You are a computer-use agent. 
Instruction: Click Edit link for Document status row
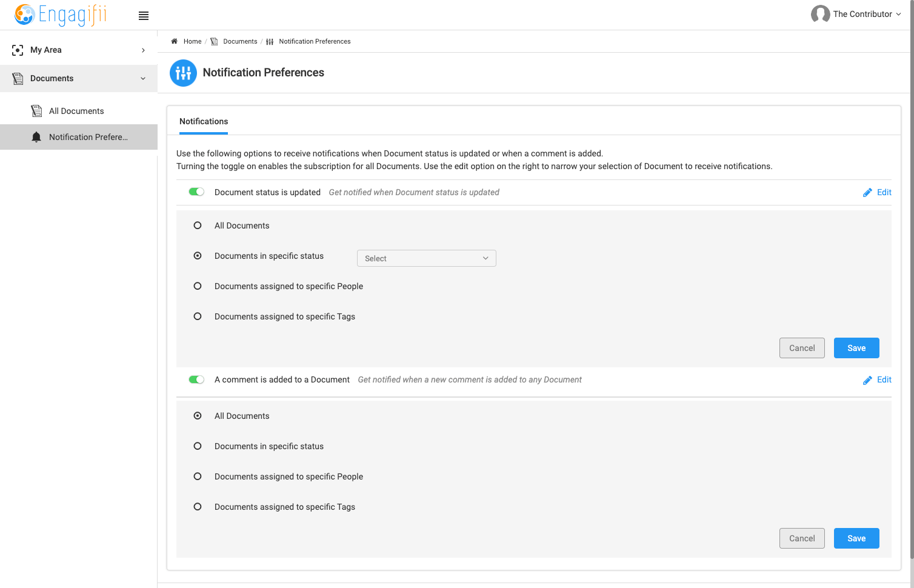coord(884,192)
